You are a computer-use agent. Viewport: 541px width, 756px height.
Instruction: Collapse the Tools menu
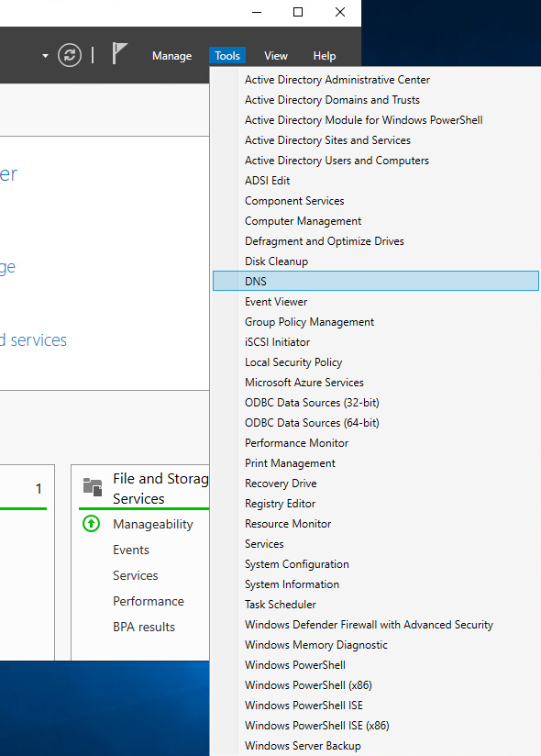(227, 56)
